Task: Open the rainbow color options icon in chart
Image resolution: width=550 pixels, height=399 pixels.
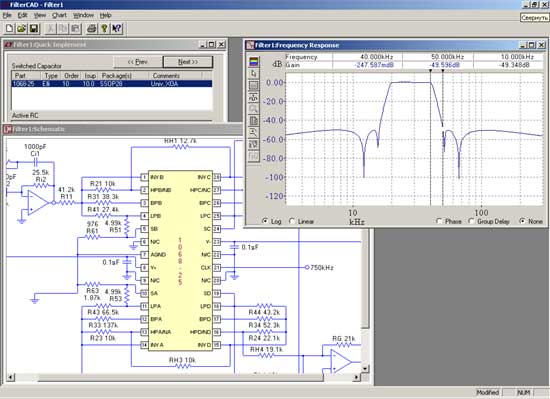Action: click(x=254, y=62)
